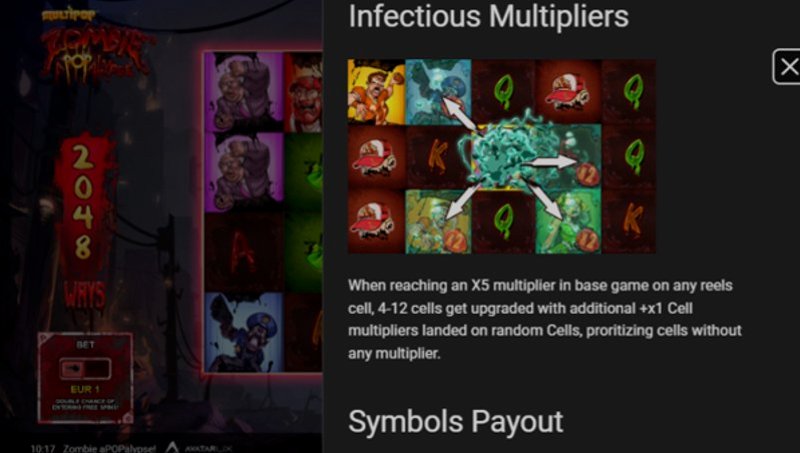Click the green zombie with x2 badge bottom right
Screen dimensions: 800x453
click(x=568, y=221)
